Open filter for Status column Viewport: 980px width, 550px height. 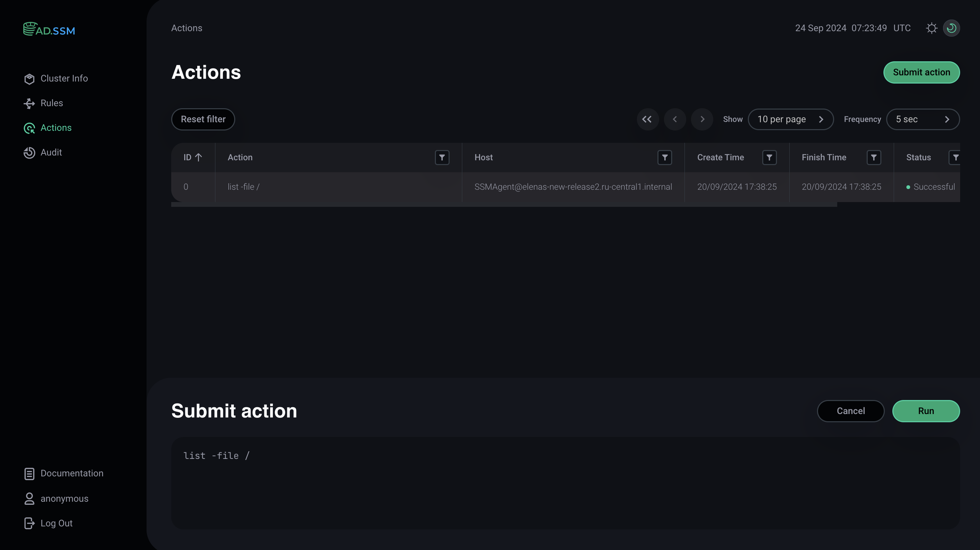point(955,158)
